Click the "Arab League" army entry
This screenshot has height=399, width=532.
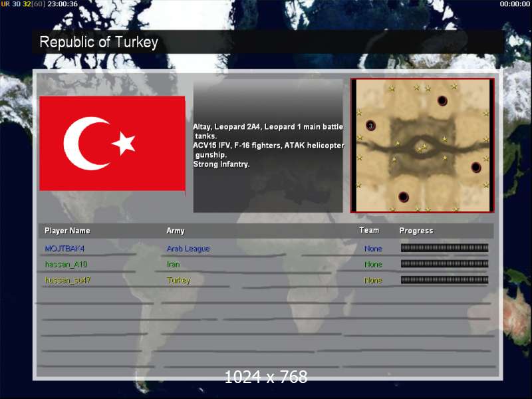click(188, 249)
